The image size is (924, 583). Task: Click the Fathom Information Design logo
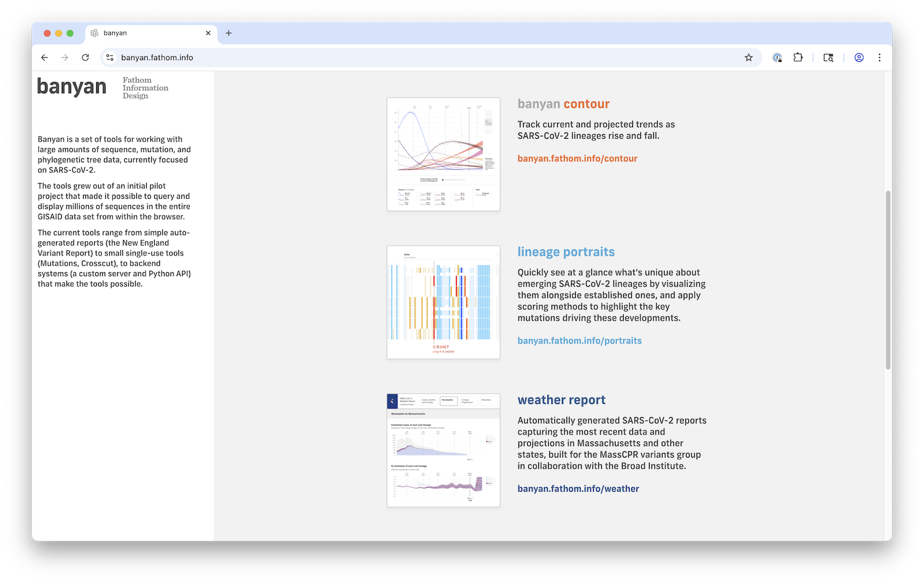(145, 88)
